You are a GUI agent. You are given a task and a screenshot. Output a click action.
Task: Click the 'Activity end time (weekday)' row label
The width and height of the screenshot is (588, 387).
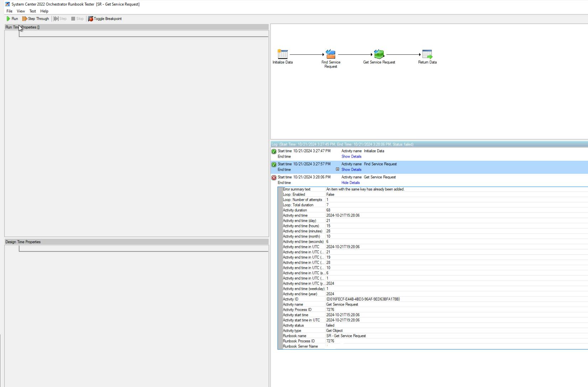pyautogui.click(x=304, y=289)
